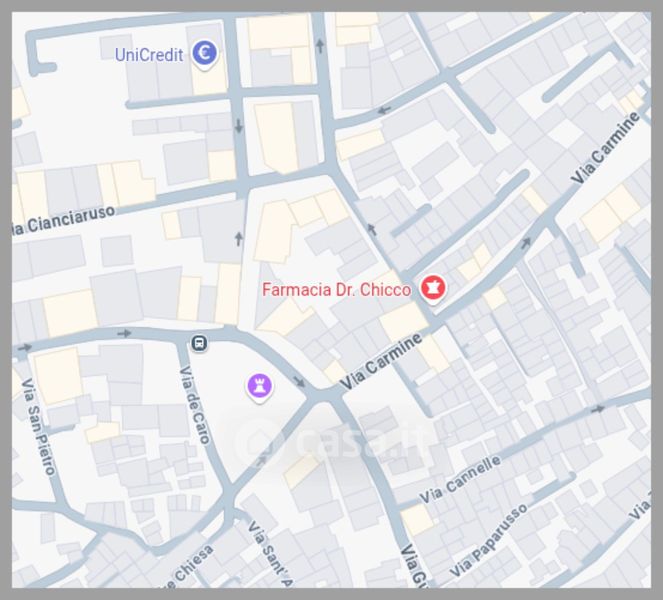Click the Via Carmine label at upper right

tap(605, 148)
